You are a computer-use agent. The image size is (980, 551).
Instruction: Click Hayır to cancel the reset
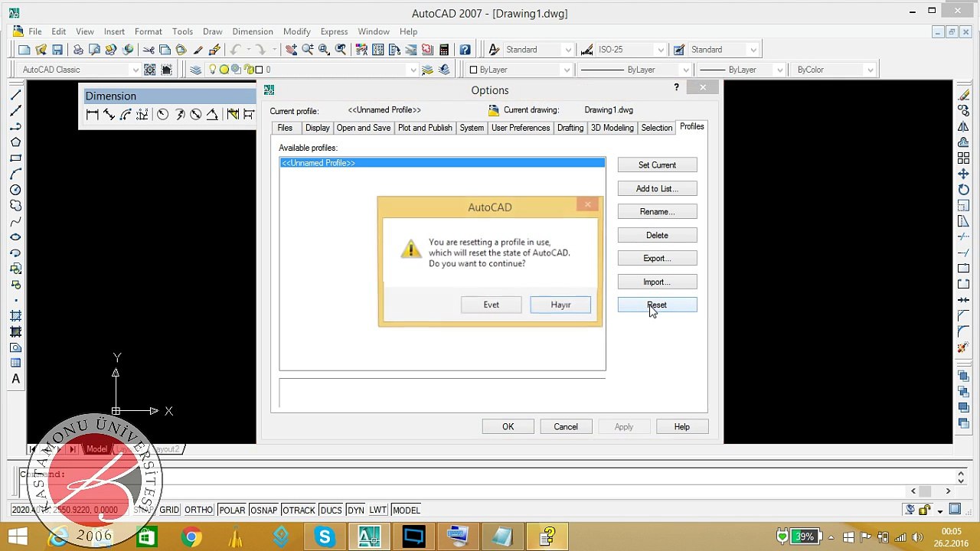[560, 305]
